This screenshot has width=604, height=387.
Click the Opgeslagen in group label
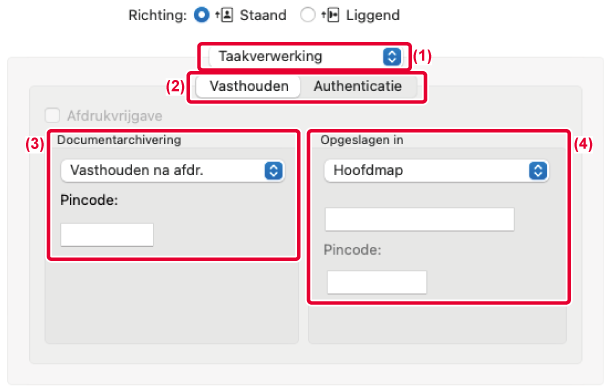(362, 140)
